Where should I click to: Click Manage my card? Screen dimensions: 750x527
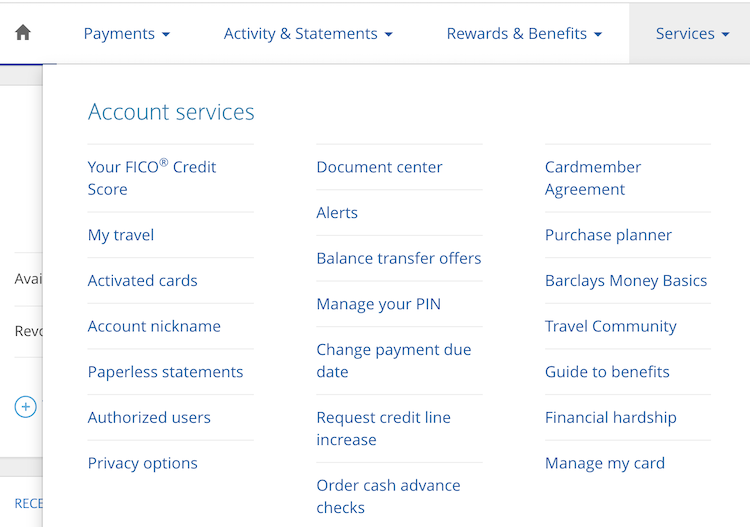pos(605,463)
